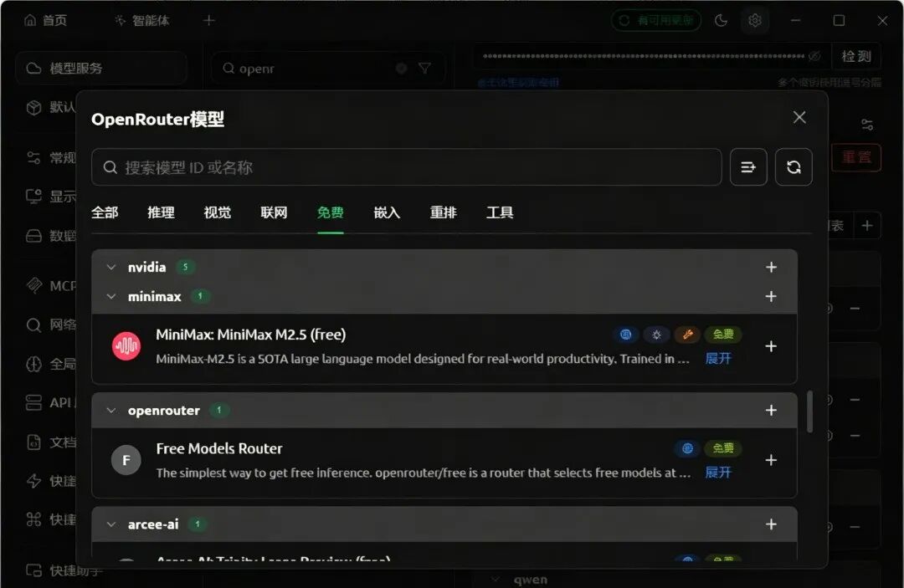Viewport: 904px width, 588px height.
Task: Click the MiniMax red waveform logo
Action: click(x=126, y=346)
